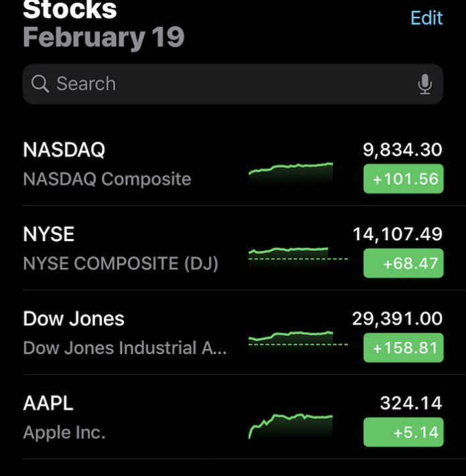Open the NASDAQ Composite row

click(233, 164)
